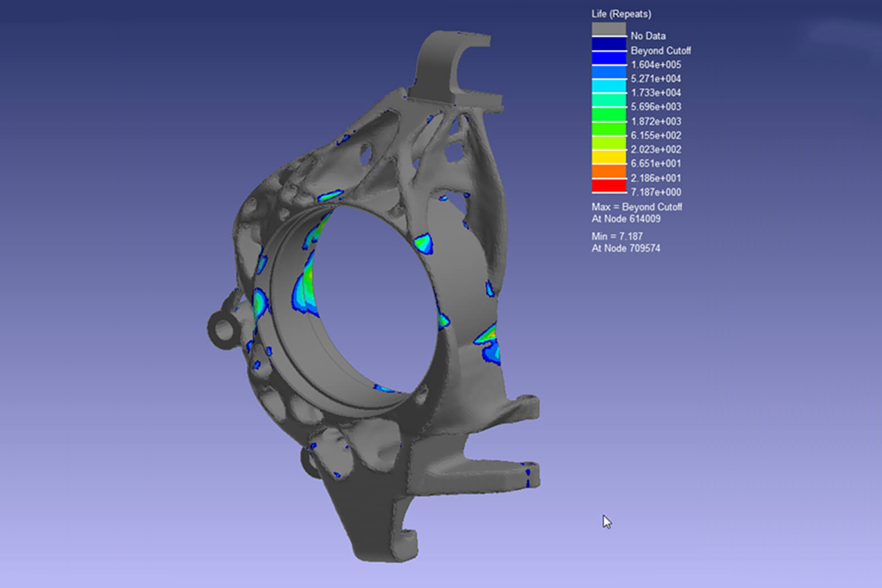Click the cyan legend color band
Screen dimensions: 882x588
point(609,86)
